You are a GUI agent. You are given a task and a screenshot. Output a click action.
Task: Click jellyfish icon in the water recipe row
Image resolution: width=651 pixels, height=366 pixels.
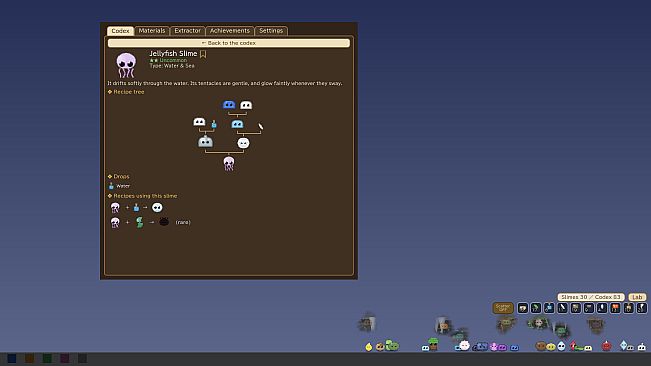(115, 207)
